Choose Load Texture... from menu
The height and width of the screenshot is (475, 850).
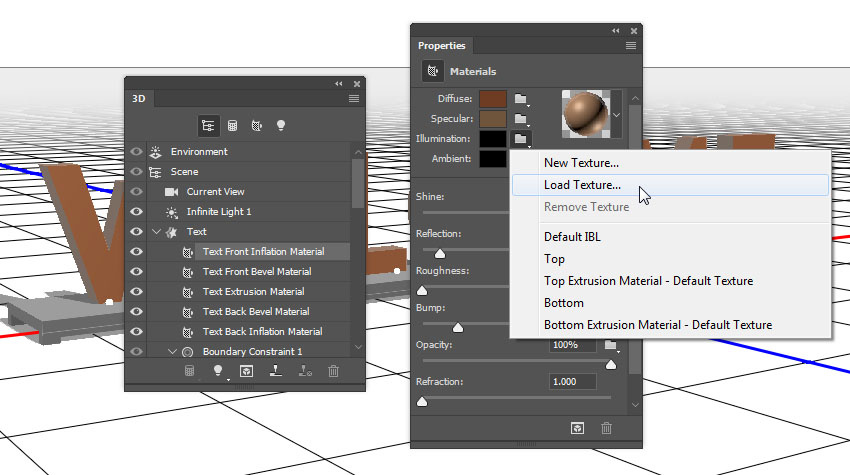click(x=582, y=185)
